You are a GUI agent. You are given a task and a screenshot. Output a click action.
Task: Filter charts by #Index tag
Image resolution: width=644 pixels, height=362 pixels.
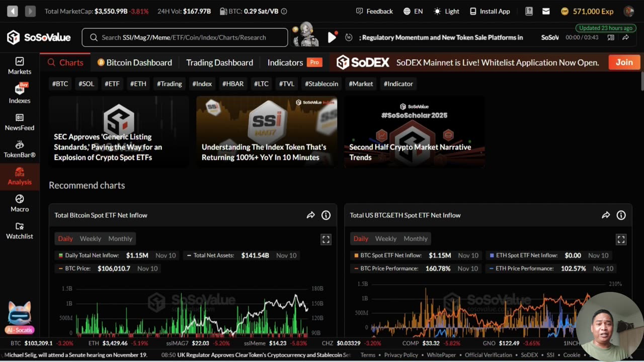click(202, 83)
